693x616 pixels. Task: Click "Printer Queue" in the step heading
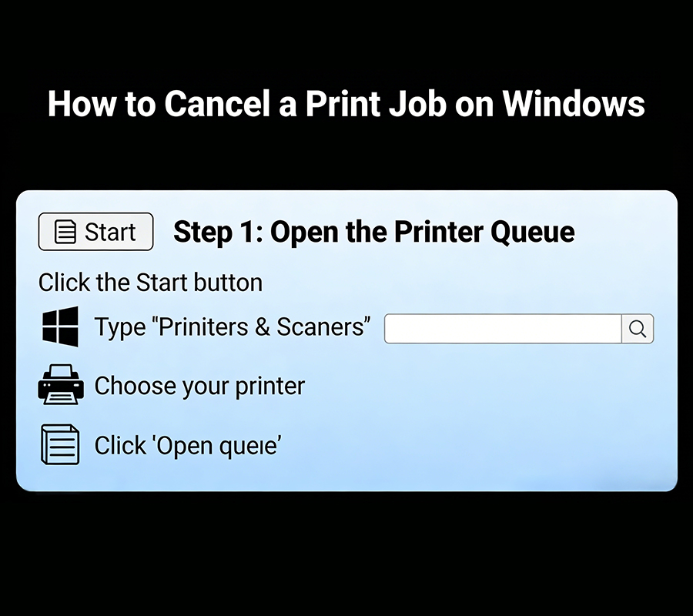(484, 232)
